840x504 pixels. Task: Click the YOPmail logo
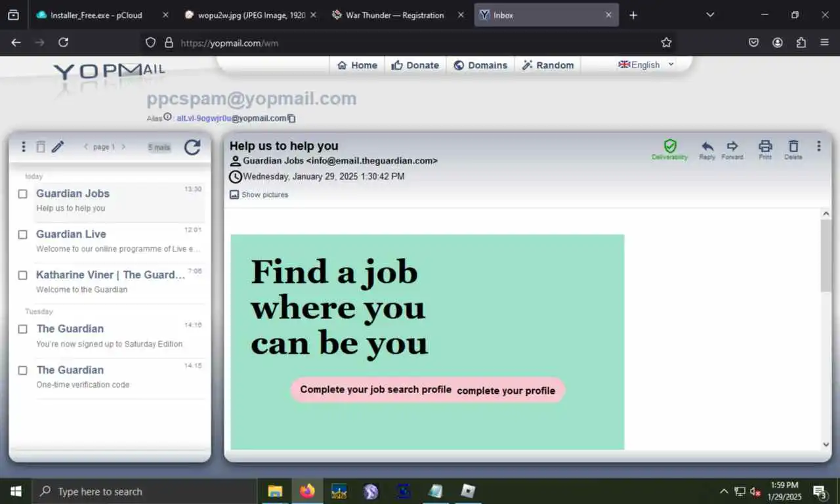[x=109, y=72]
